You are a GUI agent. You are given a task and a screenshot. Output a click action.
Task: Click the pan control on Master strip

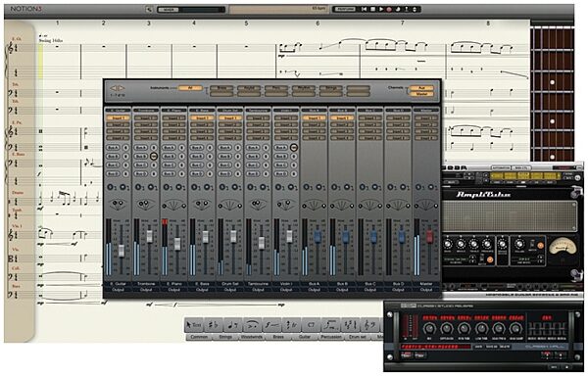[x=425, y=205]
